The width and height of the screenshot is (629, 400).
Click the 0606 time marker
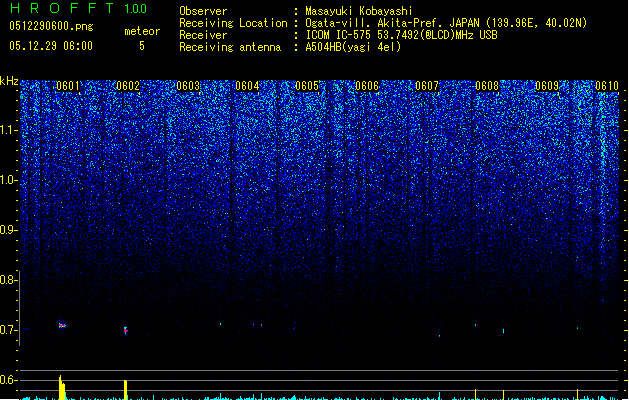coord(367,86)
